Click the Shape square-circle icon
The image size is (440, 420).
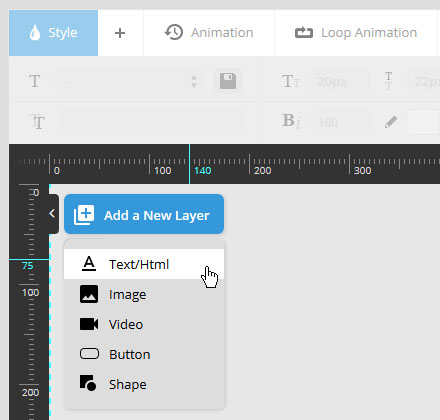(x=88, y=383)
